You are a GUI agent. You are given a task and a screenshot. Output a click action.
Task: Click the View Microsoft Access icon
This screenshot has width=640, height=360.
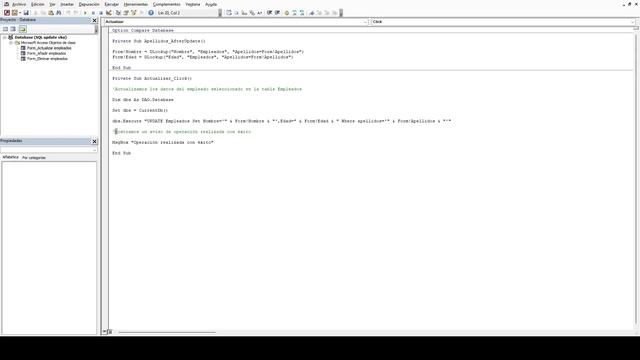point(7,13)
